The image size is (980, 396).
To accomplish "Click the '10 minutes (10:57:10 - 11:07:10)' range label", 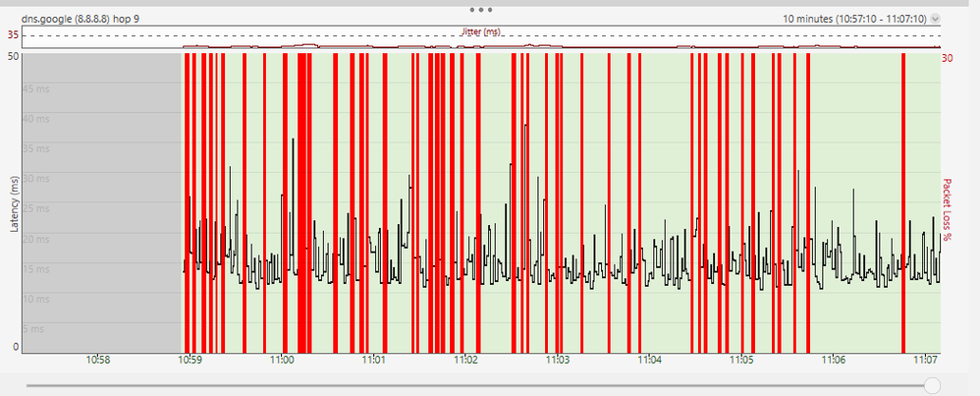I will 854,20.
